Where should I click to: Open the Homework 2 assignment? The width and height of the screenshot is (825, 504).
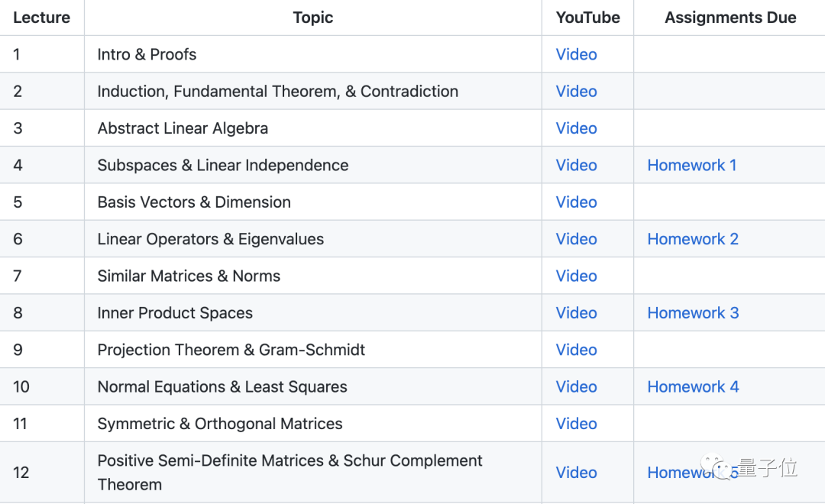692,239
